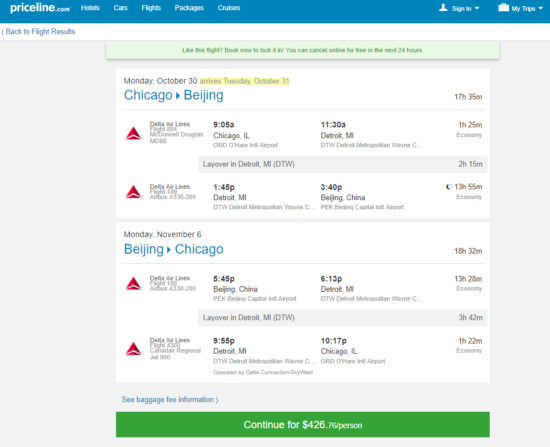Open the Cruises menu item

229,8
